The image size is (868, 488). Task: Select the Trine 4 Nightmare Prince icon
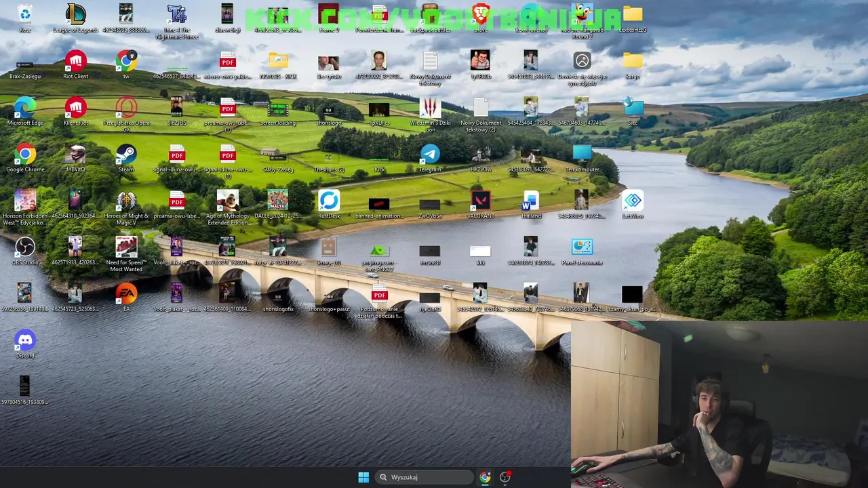tap(176, 21)
